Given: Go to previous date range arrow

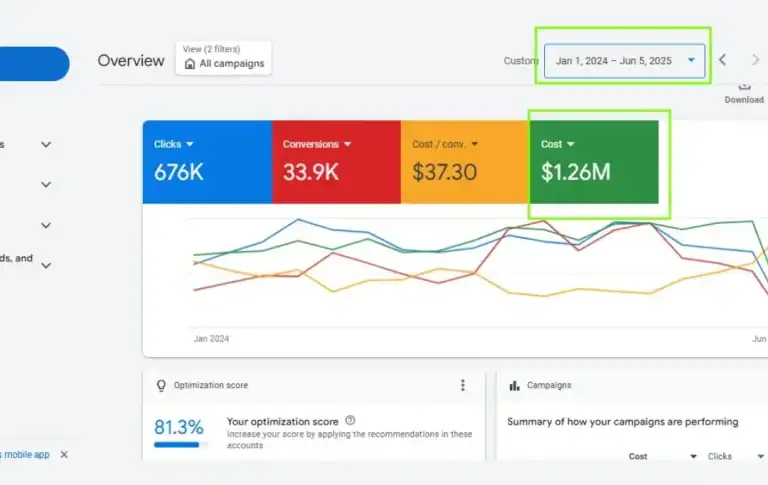Looking at the screenshot, I should tap(723, 61).
